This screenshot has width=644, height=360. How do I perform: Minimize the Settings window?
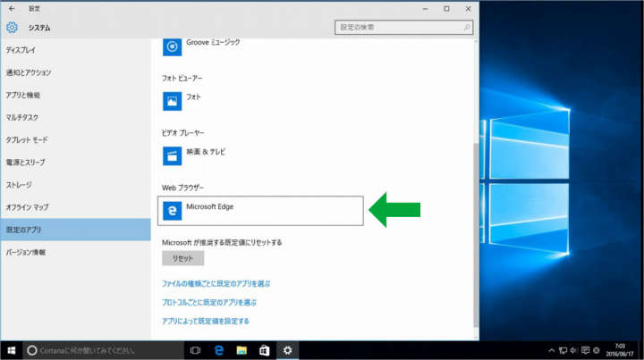tap(425, 9)
